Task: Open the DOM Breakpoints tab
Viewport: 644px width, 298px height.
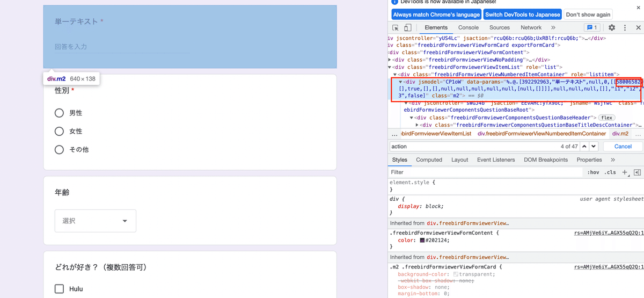Action: tap(545, 159)
